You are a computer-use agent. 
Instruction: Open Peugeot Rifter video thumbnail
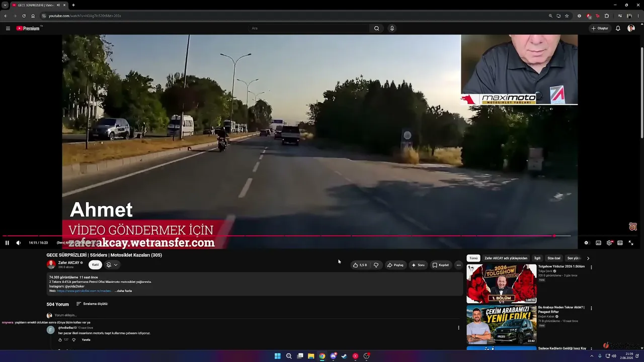(x=501, y=324)
